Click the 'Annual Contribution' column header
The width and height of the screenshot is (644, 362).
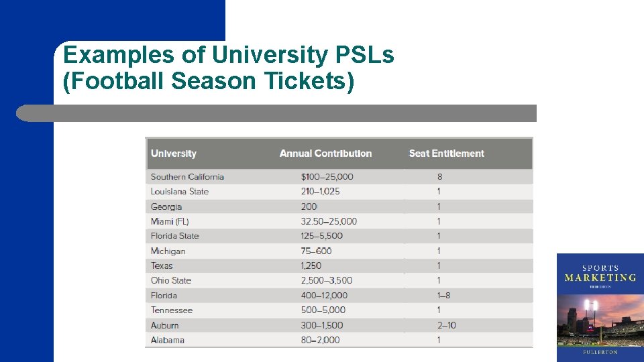click(x=325, y=154)
